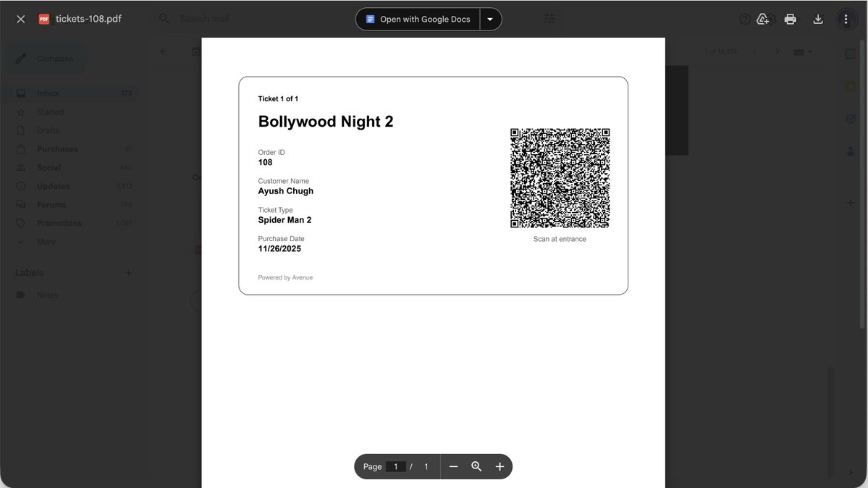Go to the previous email with the left chevron

pyautogui.click(x=754, y=52)
